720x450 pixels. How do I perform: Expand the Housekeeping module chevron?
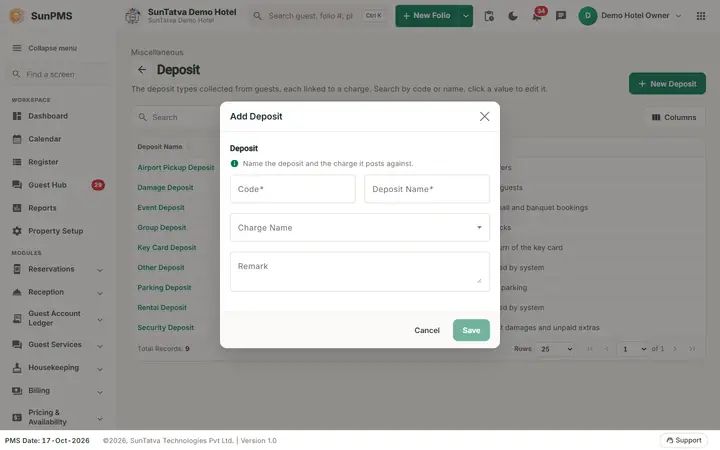[x=100, y=369]
